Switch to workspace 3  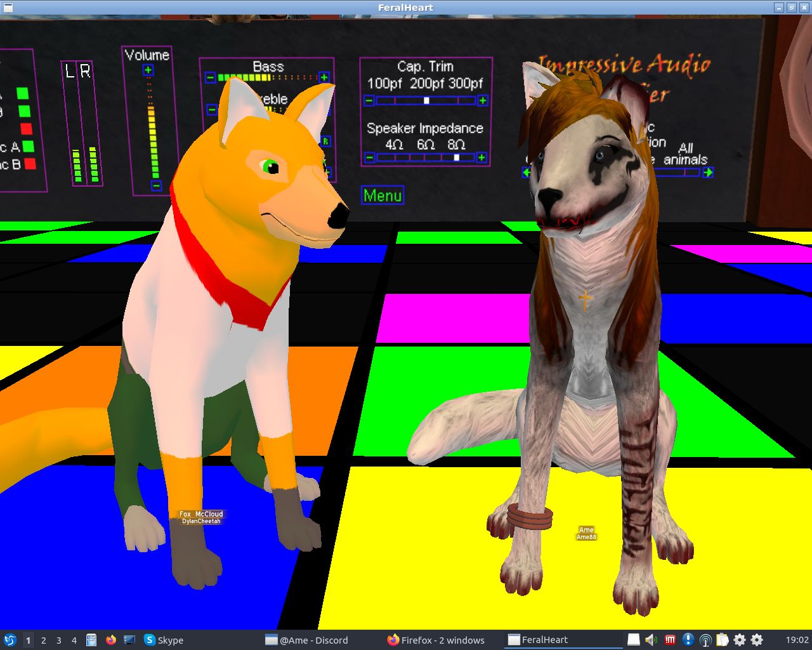tap(58, 640)
